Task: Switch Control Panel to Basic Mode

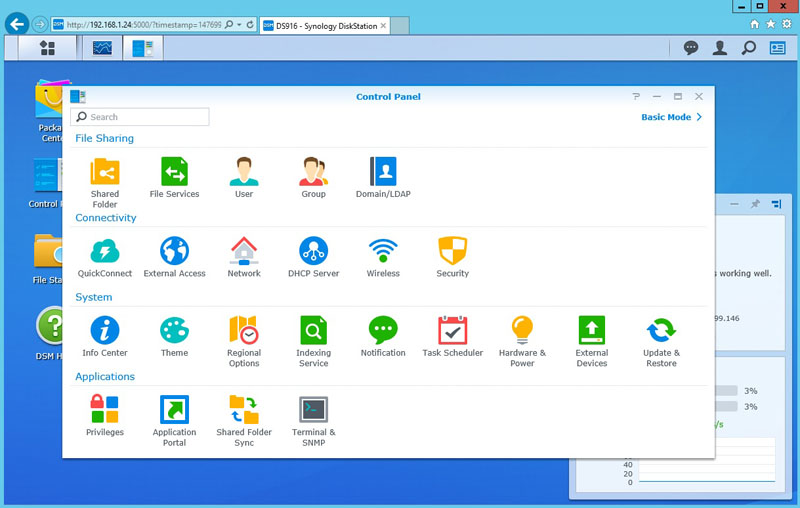Action: coord(671,117)
